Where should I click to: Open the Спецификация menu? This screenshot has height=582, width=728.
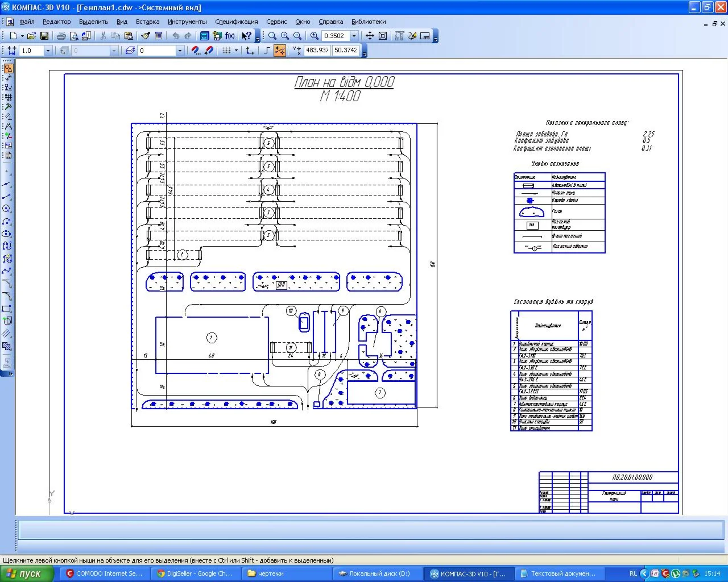coord(236,22)
